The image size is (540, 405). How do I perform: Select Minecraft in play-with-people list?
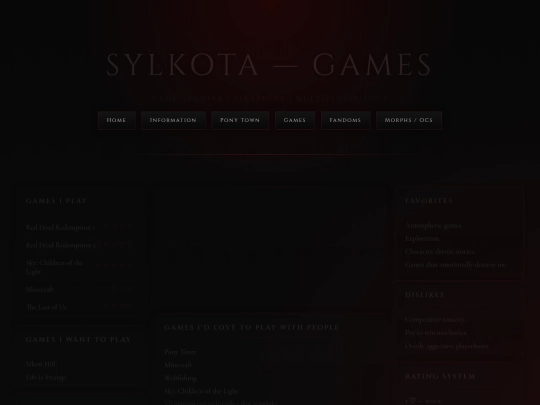click(x=178, y=365)
